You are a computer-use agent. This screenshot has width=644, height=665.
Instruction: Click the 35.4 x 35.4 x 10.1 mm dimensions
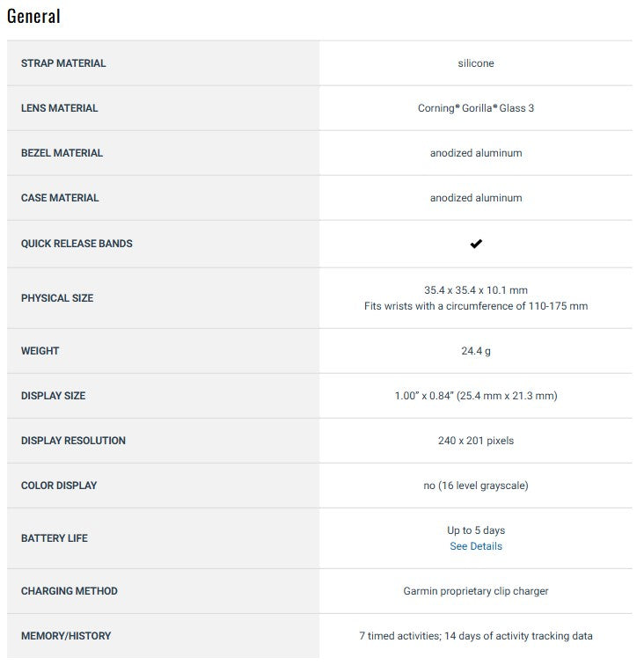(x=476, y=290)
